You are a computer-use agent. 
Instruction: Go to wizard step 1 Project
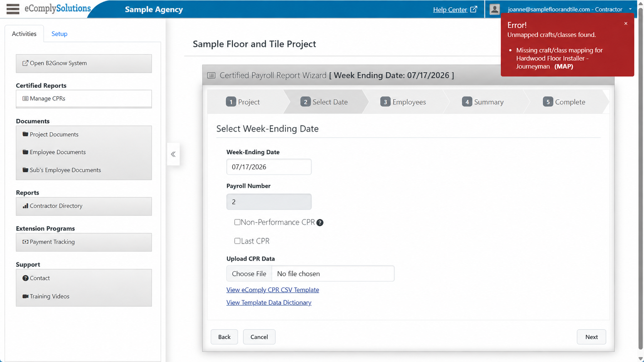pos(243,102)
